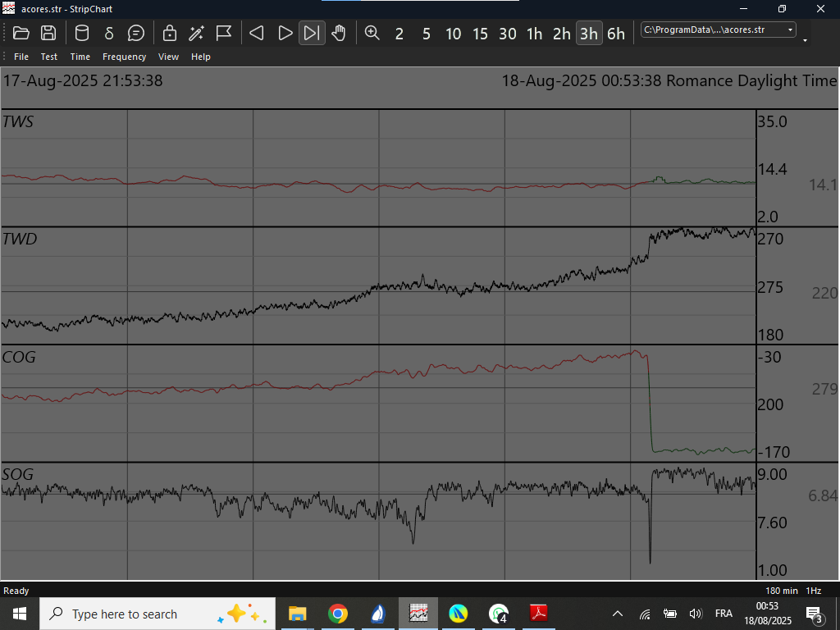Jump to the latest data with the end arrow

coord(312,33)
